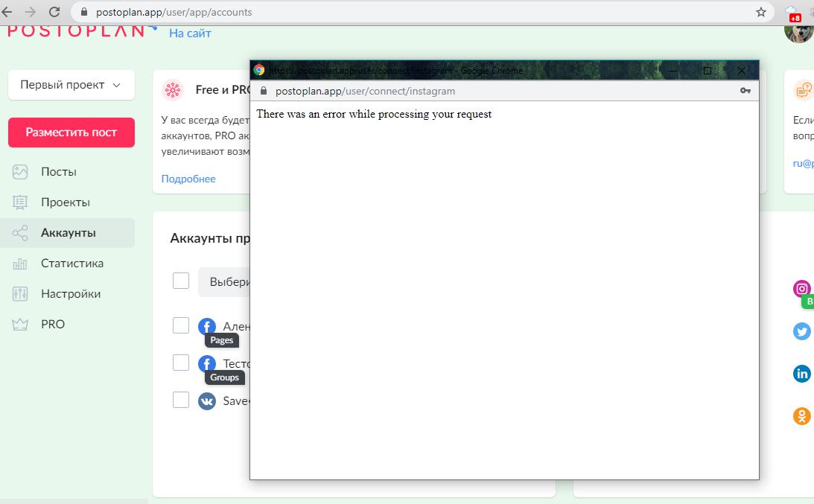The image size is (814, 504).
Task: Open the Выбери action dropdown
Action: 224,282
